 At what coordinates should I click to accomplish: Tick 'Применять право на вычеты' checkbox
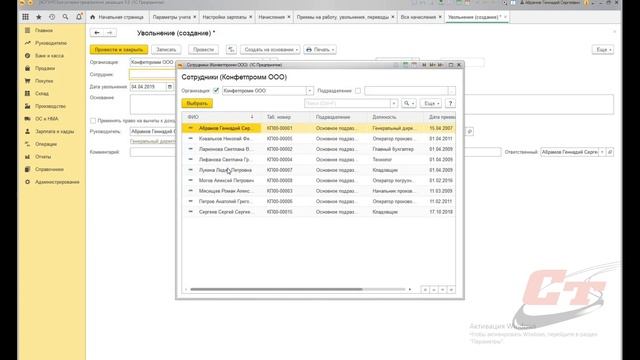[93, 121]
